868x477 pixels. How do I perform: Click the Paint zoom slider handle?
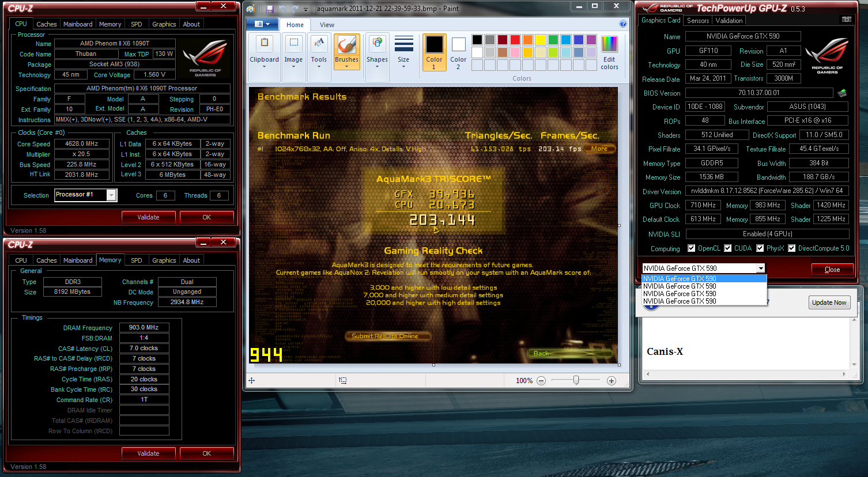click(x=576, y=380)
